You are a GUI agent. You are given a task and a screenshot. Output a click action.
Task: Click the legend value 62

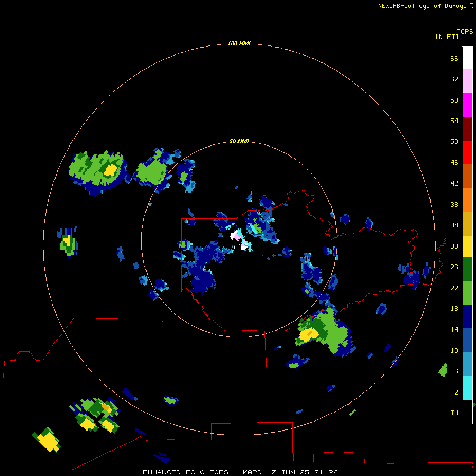[454, 79]
